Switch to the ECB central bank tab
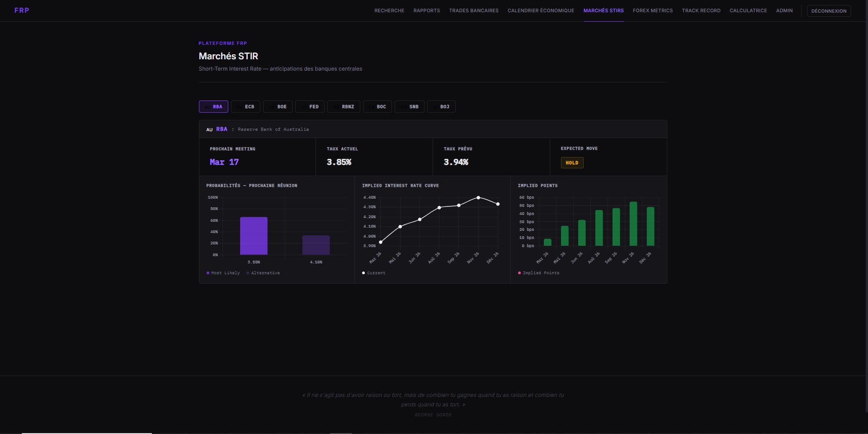 tap(245, 107)
